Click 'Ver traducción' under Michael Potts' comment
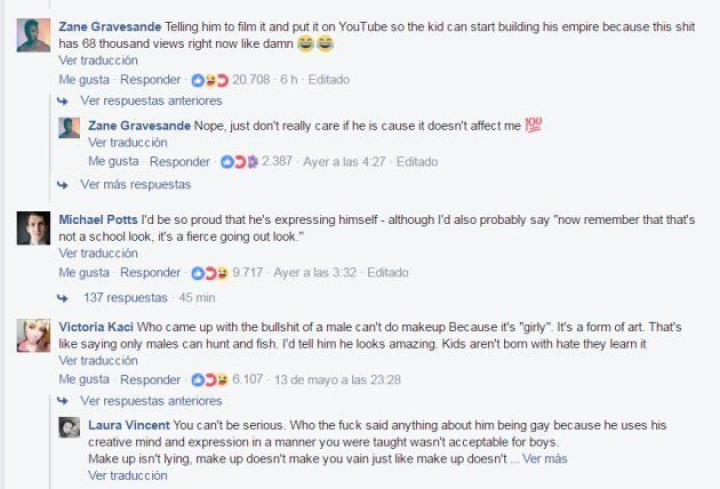 point(98,254)
